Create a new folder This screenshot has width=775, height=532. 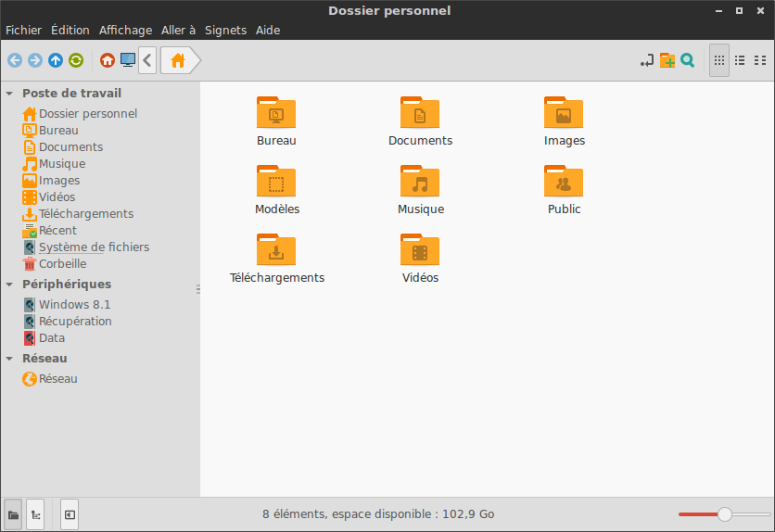click(x=667, y=60)
